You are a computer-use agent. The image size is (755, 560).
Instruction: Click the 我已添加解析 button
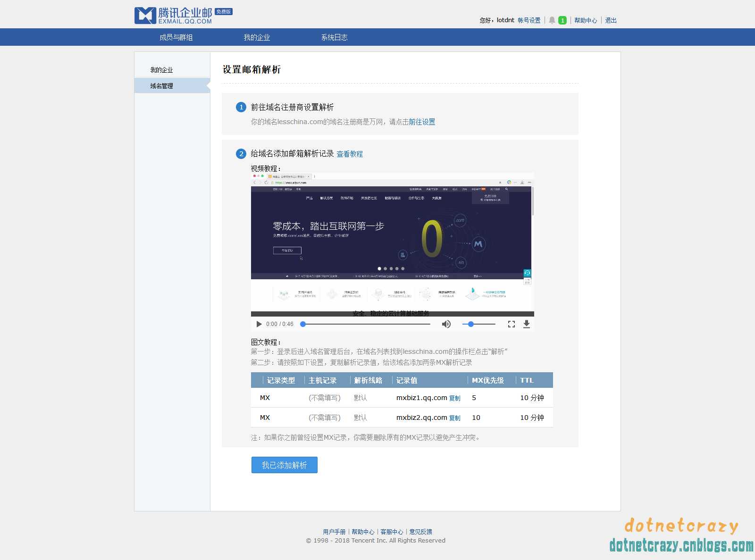click(285, 465)
